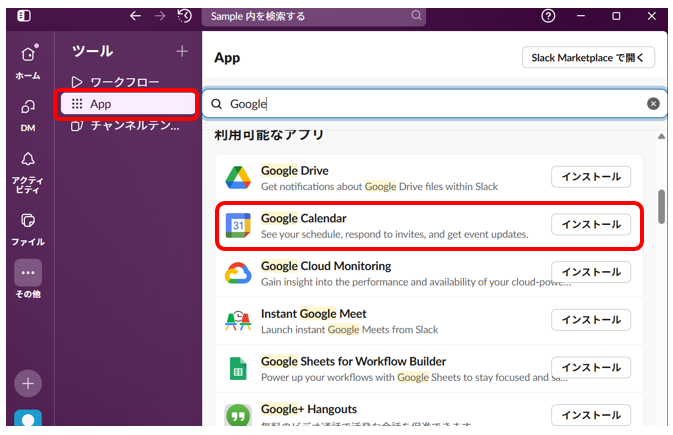
Task: Select App in the tools list
Action: (128, 104)
